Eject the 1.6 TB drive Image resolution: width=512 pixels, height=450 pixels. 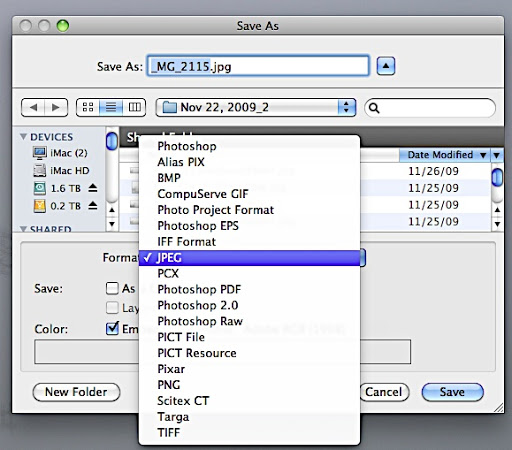[x=93, y=188]
